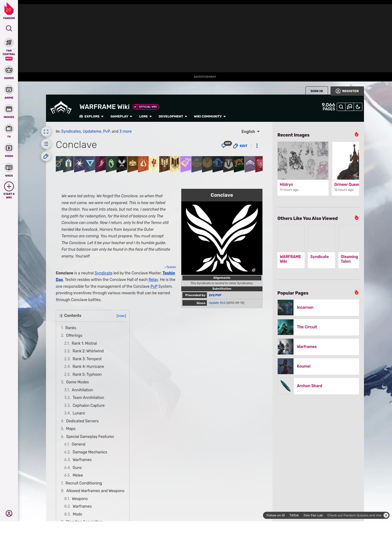Expand the Lore menu

point(145,116)
